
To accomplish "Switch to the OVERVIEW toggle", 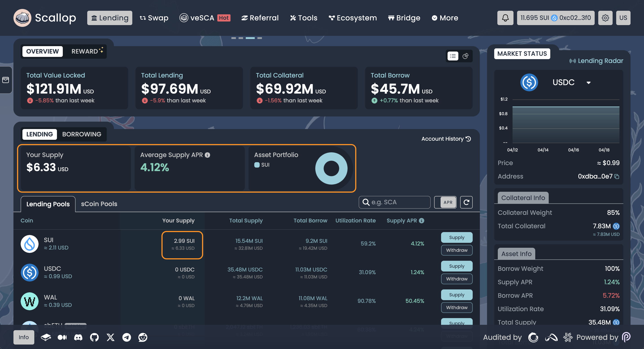I will point(43,52).
